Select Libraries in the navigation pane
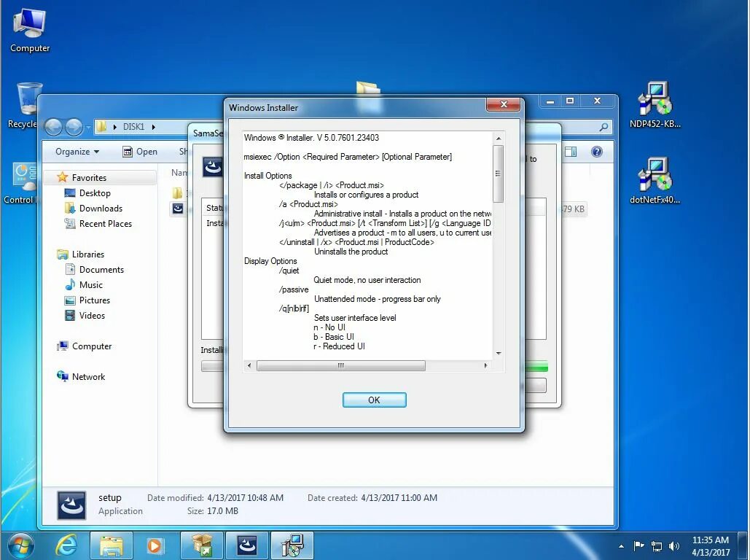Screen dimensions: 750x560 click(80, 254)
